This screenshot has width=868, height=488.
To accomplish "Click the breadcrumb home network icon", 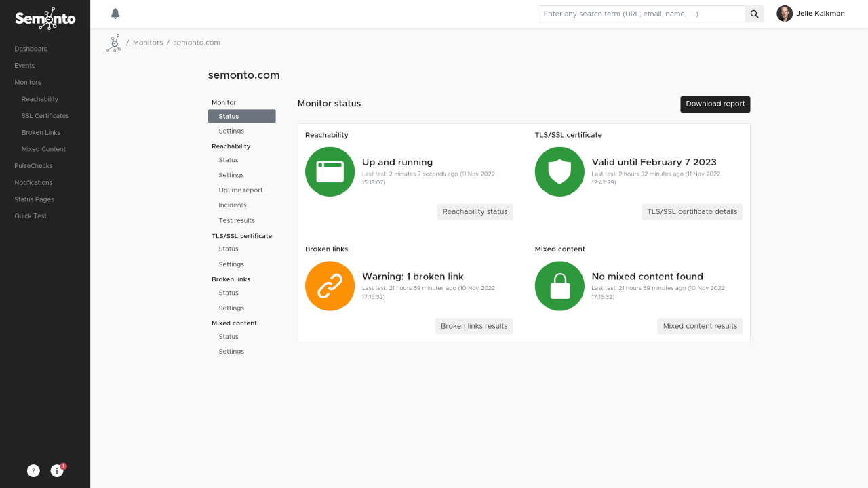I will [113, 43].
